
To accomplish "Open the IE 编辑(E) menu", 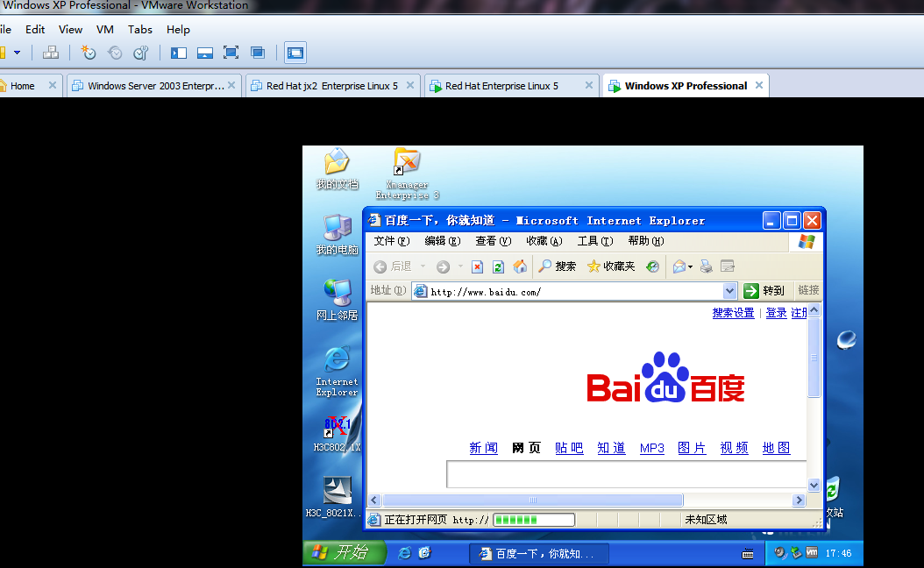I will 443,241.
